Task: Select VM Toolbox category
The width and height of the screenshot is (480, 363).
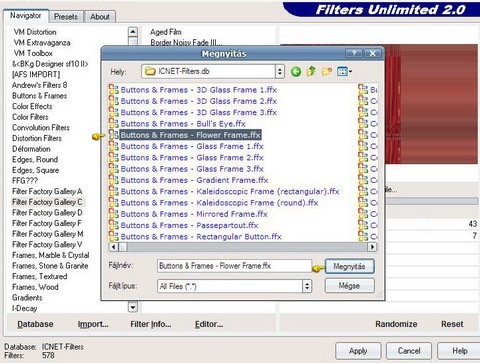Action: (x=33, y=53)
